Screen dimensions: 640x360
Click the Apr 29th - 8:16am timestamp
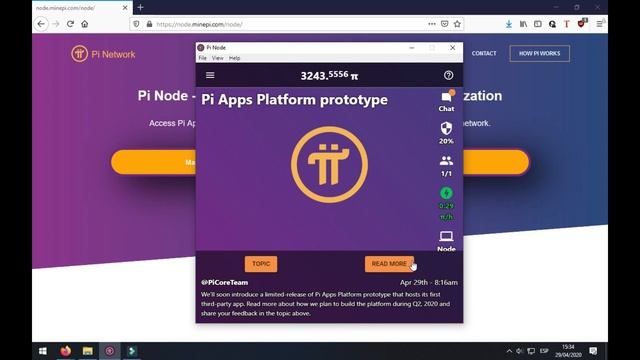pos(429,282)
